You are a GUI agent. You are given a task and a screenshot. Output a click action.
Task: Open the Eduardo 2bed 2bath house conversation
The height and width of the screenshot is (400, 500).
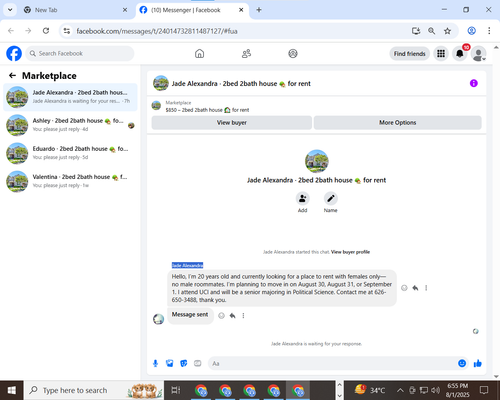coord(70,153)
